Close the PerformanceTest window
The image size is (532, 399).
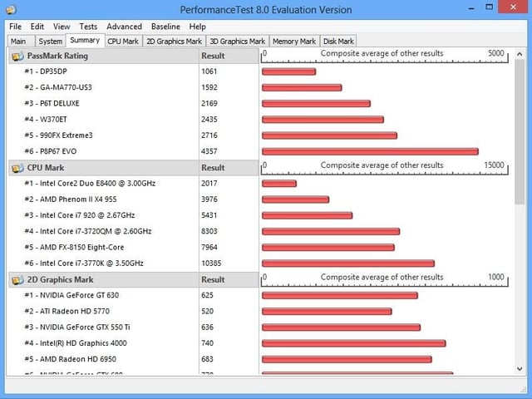coord(513,7)
